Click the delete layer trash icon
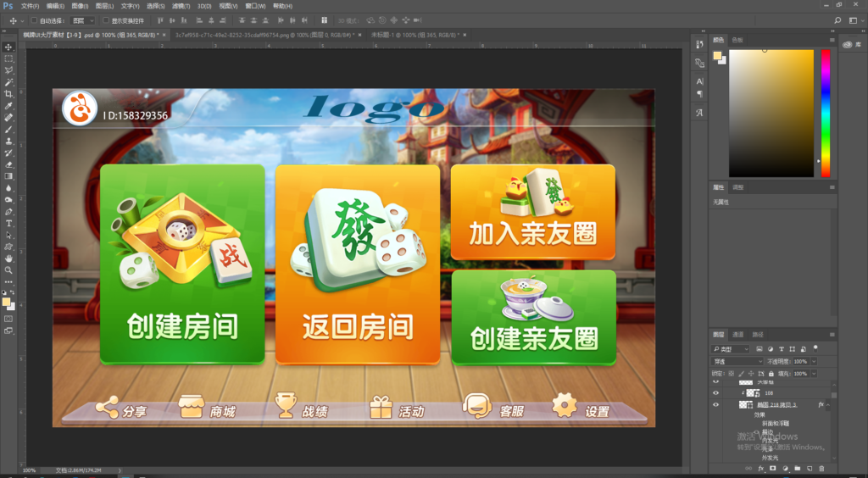 (x=822, y=468)
